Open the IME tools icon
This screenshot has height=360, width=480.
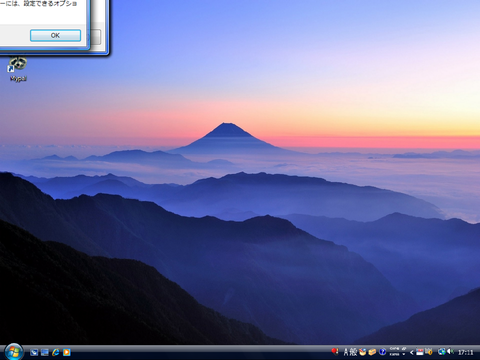pos(372,352)
